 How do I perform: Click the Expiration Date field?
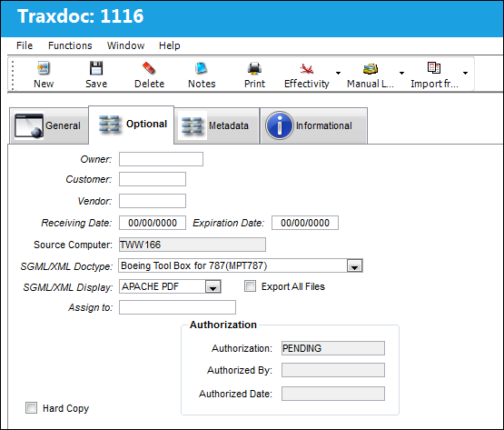[305, 223]
